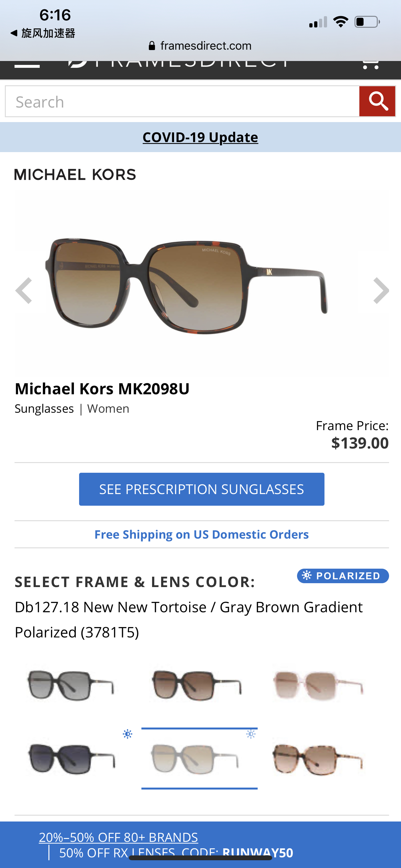401x868 pixels.
Task: Go to previous product image arrow
Action: pyautogui.click(x=24, y=290)
